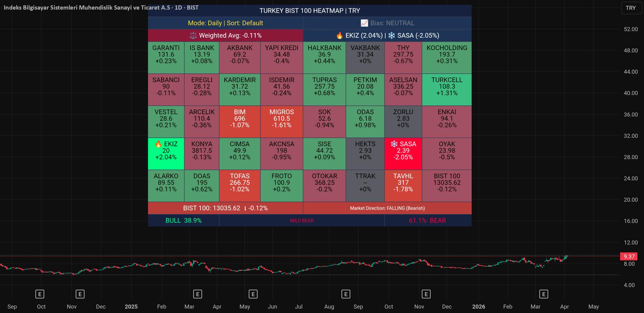This screenshot has width=644, height=313.
Task: Select the earnings marker near May 2025
Action: 253,294
